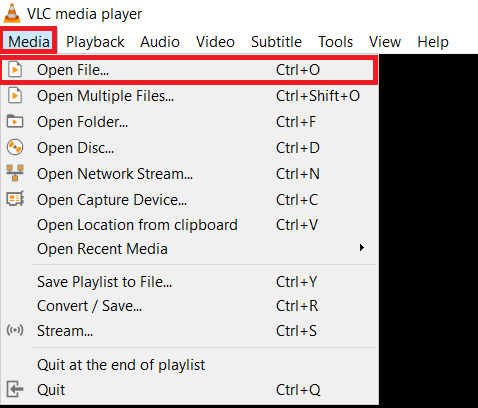Open the Help menu

433,42
